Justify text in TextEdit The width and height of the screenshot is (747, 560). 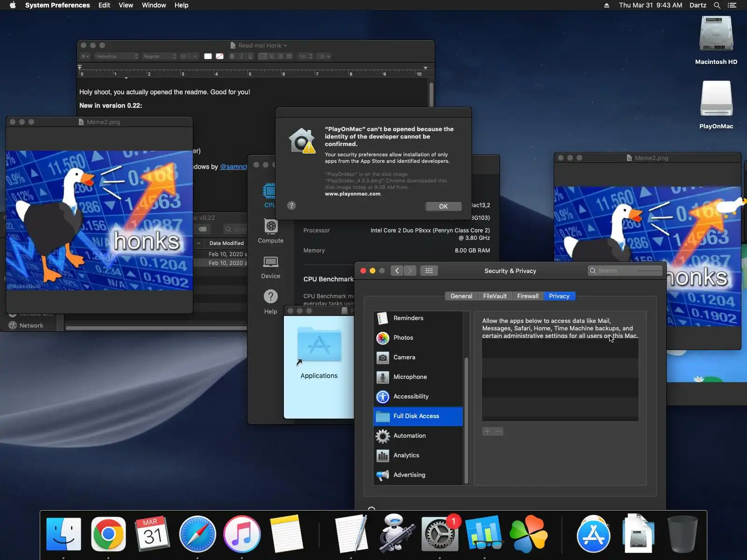tap(289, 56)
